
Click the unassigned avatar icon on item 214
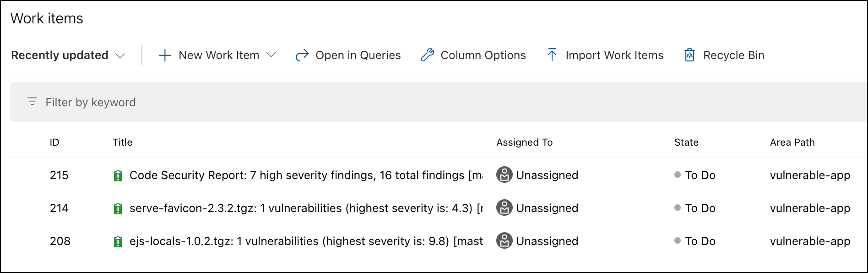coord(504,208)
